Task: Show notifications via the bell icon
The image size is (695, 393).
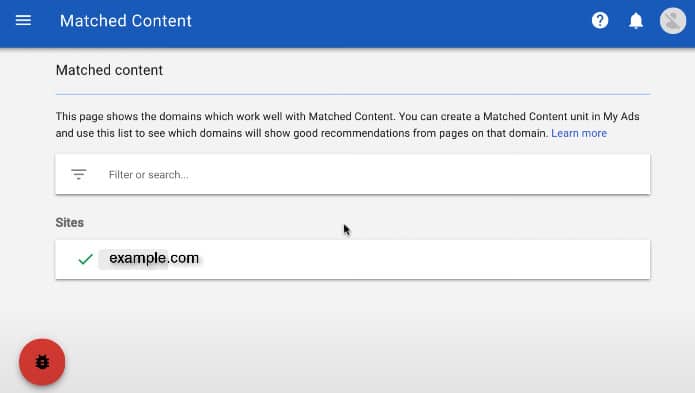Action: 636,21
